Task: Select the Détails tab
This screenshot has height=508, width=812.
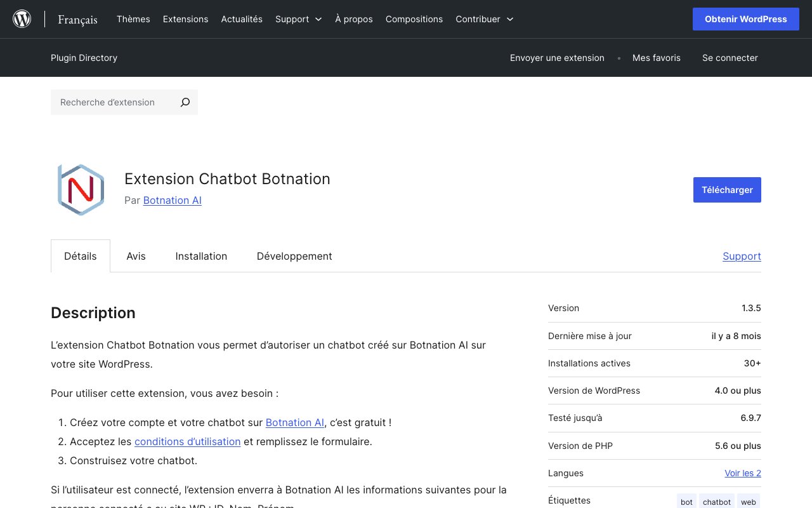Action: pyautogui.click(x=81, y=256)
